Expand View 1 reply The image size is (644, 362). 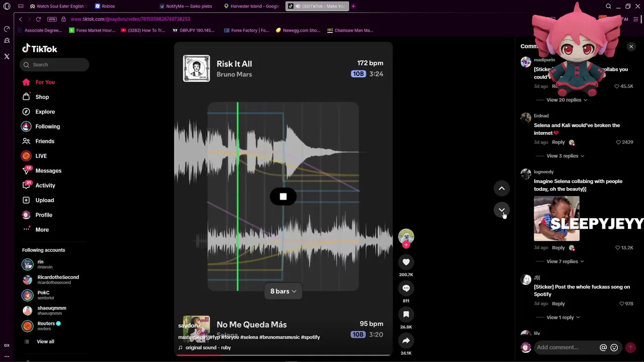pyautogui.click(x=563, y=317)
